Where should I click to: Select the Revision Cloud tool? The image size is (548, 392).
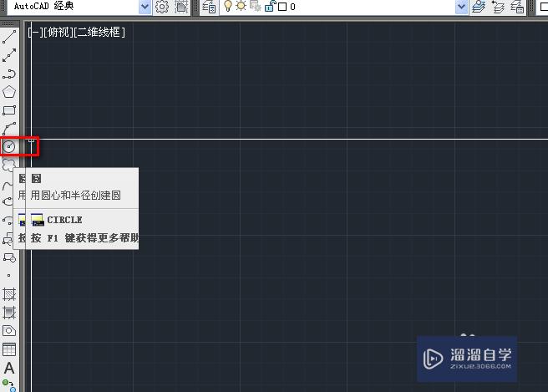8,165
